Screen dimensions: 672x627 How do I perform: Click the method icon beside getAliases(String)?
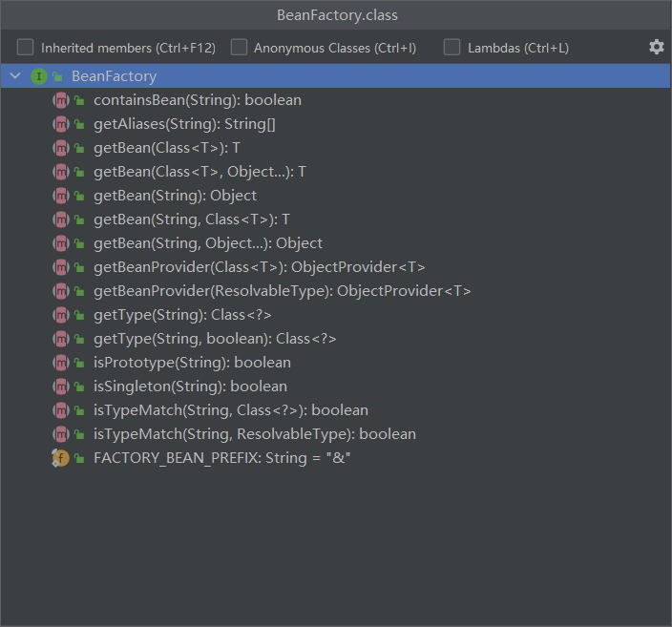point(60,124)
